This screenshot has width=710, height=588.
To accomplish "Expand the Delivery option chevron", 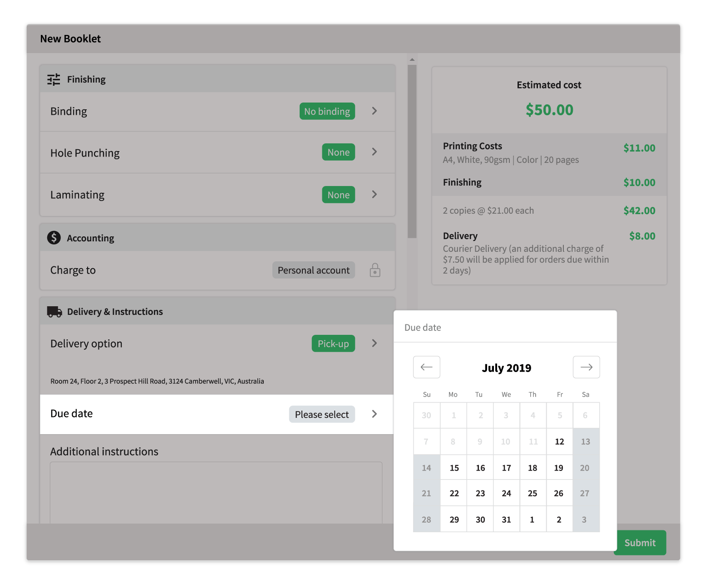I will 375,343.
